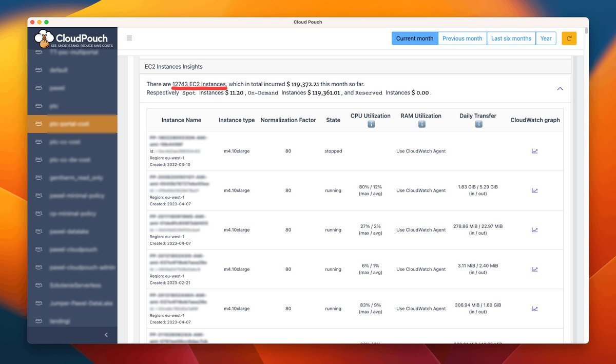
Task: Switch to Last six months period
Action: point(511,39)
